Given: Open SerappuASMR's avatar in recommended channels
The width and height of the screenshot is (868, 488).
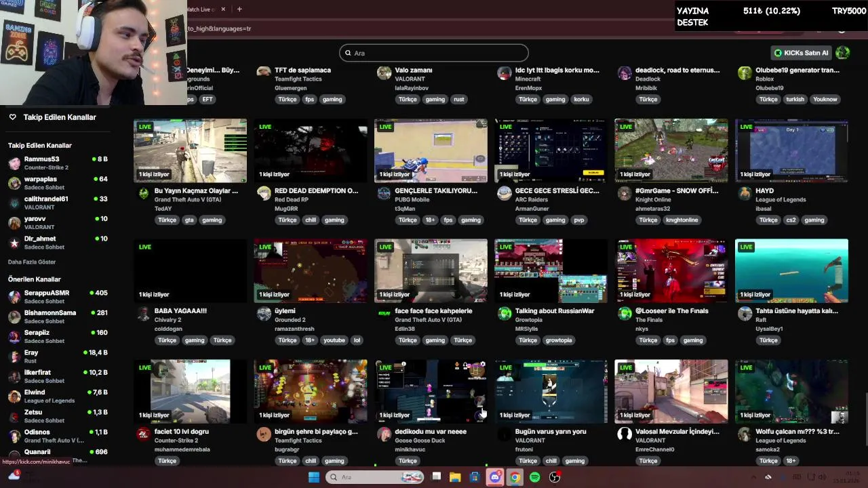Looking at the screenshot, I should pos(14,297).
